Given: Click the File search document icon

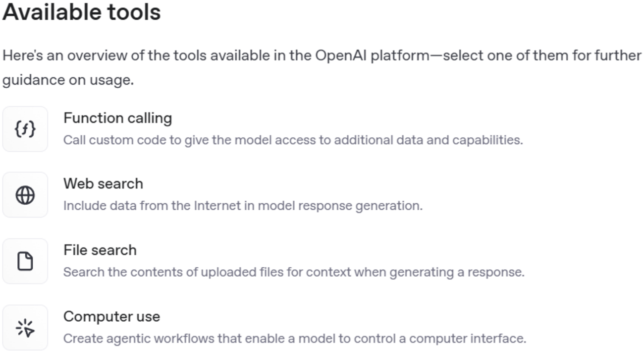Looking at the screenshot, I should pyautogui.click(x=25, y=261).
